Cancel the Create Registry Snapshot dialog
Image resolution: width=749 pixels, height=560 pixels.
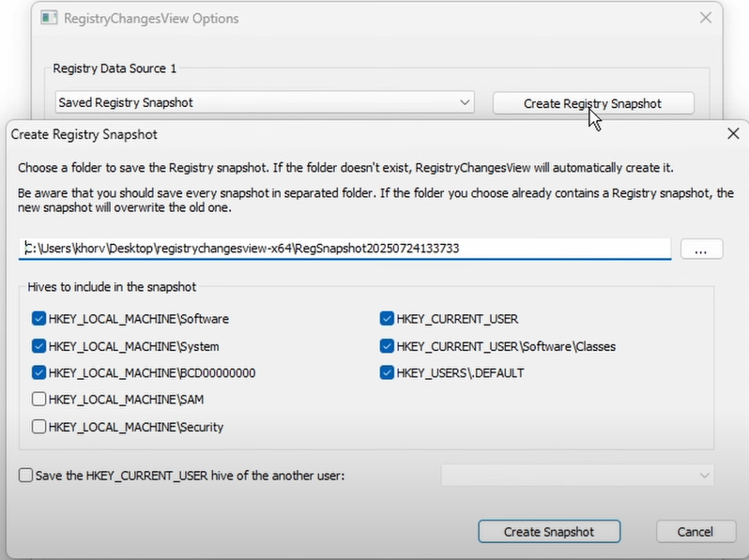coord(696,531)
